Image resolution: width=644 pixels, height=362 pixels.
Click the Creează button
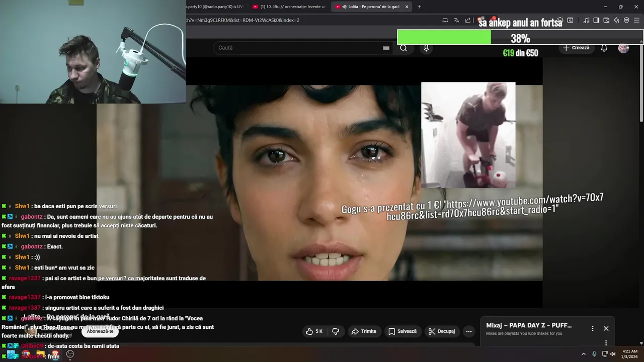tap(576, 48)
